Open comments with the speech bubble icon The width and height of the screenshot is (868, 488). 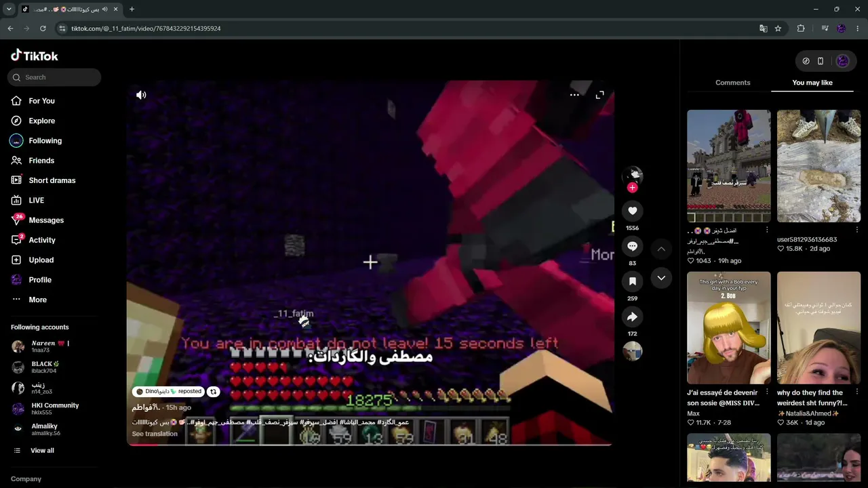click(632, 246)
